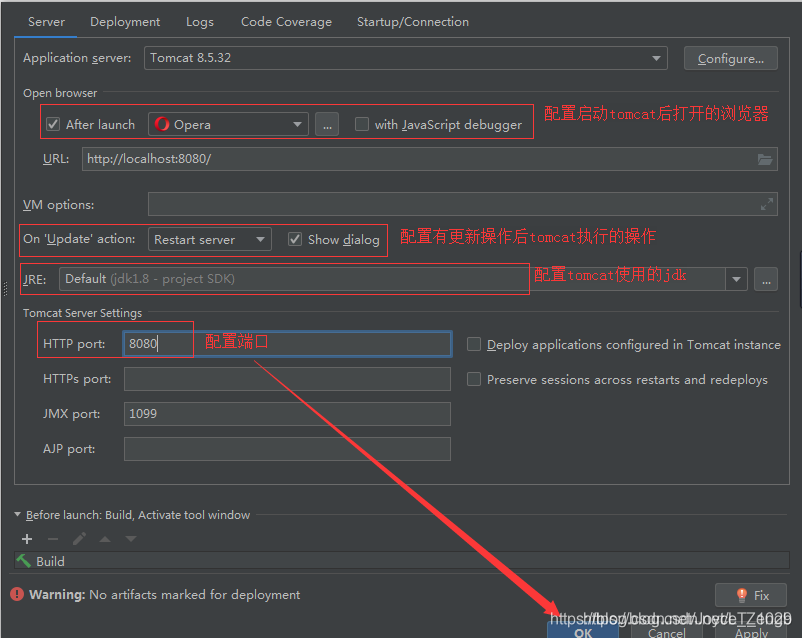This screenshot has width=802, height=638.
Task: Open browser settings via ellipsis button
Action: (325, 123)
